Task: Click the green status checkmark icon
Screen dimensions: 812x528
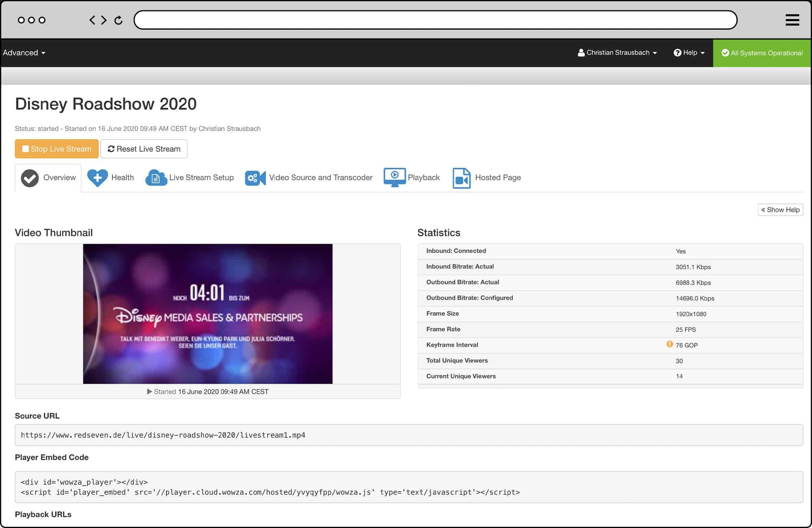Action: coord(725,53)
